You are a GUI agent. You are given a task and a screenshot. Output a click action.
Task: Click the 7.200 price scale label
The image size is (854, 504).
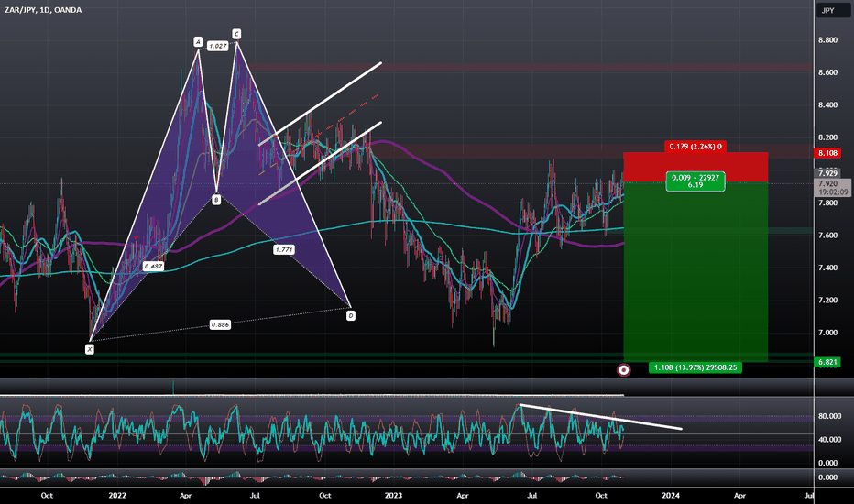coord(827,301)
